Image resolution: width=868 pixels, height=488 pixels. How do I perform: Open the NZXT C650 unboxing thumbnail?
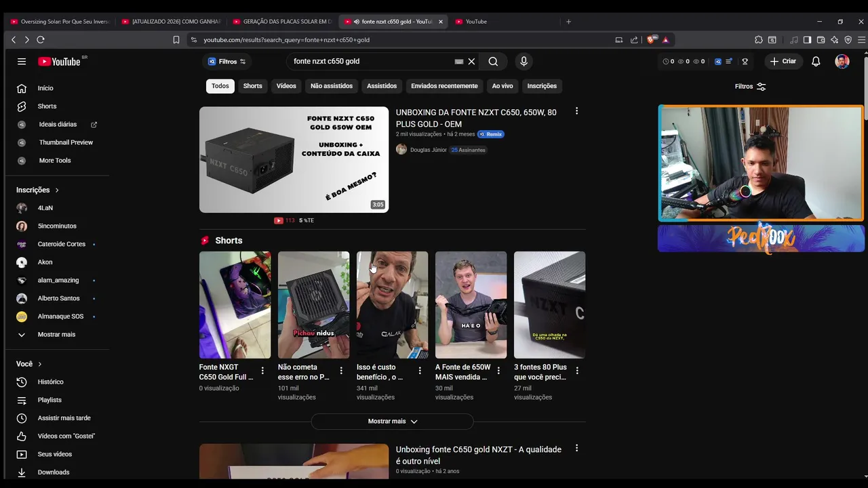point(294,159)
